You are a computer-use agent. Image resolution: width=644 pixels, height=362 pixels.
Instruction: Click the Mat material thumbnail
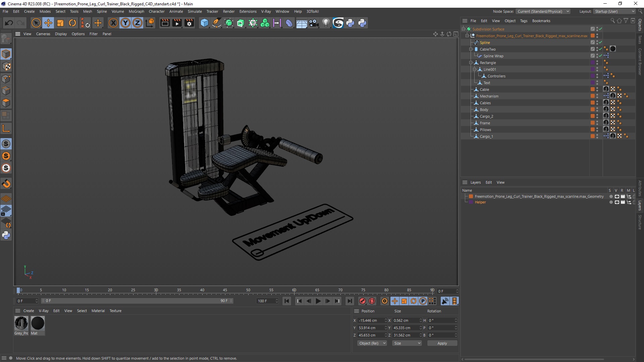tap(38, 323)
